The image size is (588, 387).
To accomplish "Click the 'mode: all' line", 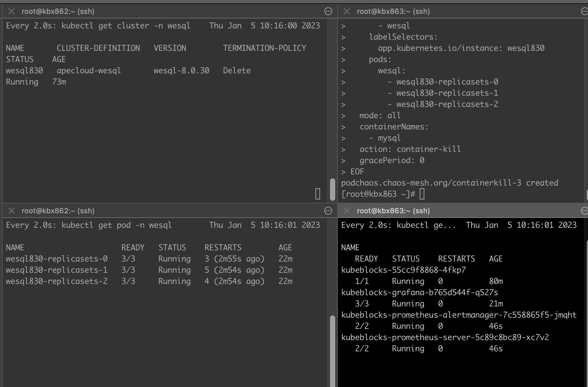I will pos(380,116).
